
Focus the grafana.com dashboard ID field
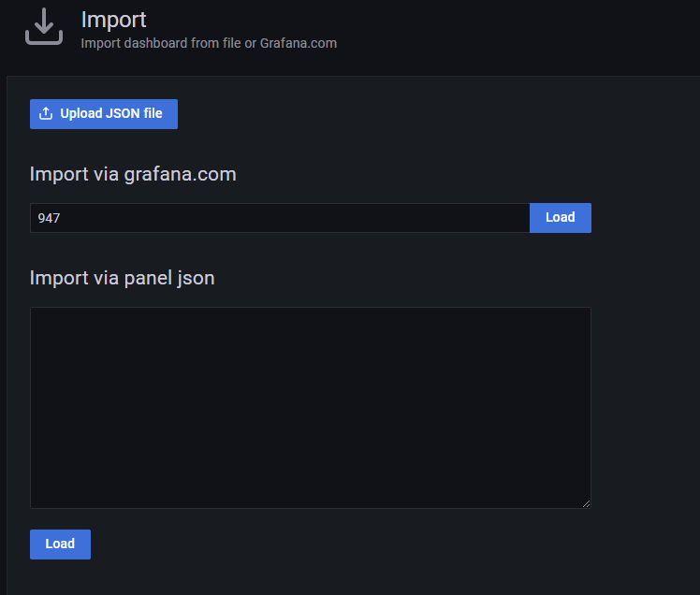tap(279, 218)
